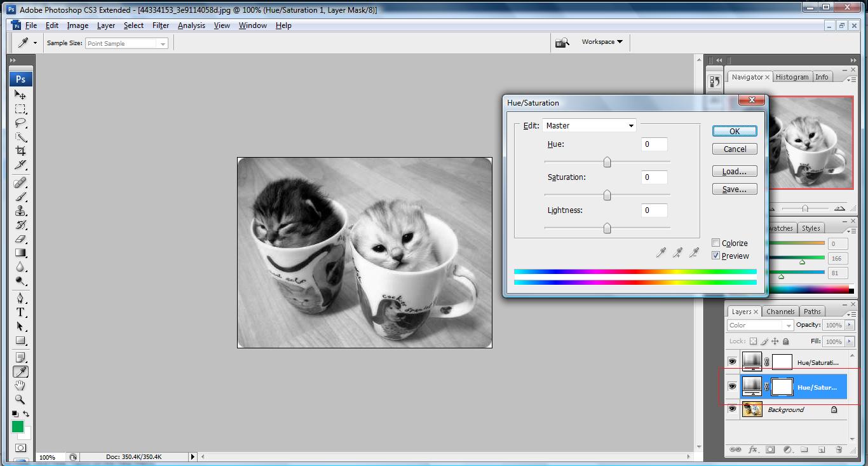This screenshot has height=466, width=868.
Task: Select the Hand tool
Action: click(20, 385)
